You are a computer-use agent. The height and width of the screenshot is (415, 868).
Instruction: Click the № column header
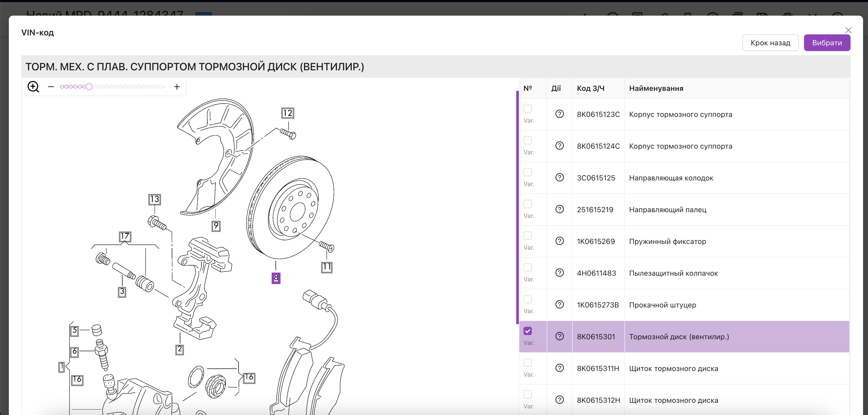(x=528, y=88)
